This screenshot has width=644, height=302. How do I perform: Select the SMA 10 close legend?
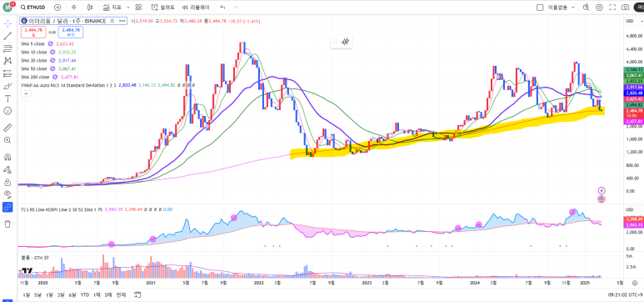(x=33, y=52)
